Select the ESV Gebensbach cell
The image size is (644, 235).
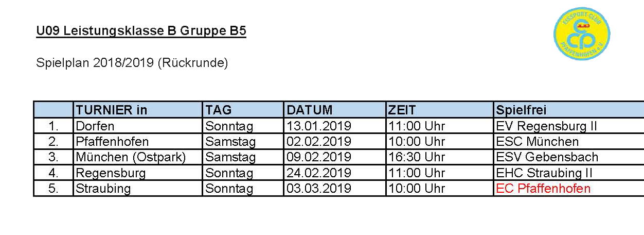click(x=569, y=157)
